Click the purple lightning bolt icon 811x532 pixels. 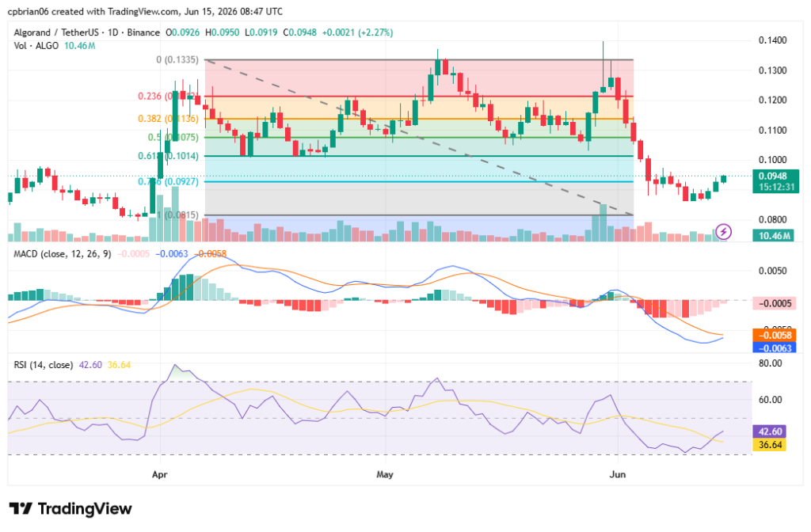(723, 232)
